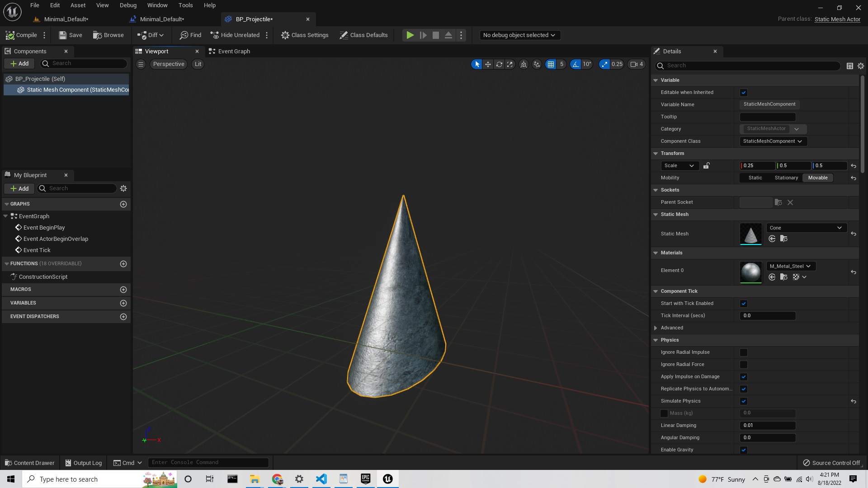868x488 pixels.
Task: Open the Debug menu
Action: point(127,5)
